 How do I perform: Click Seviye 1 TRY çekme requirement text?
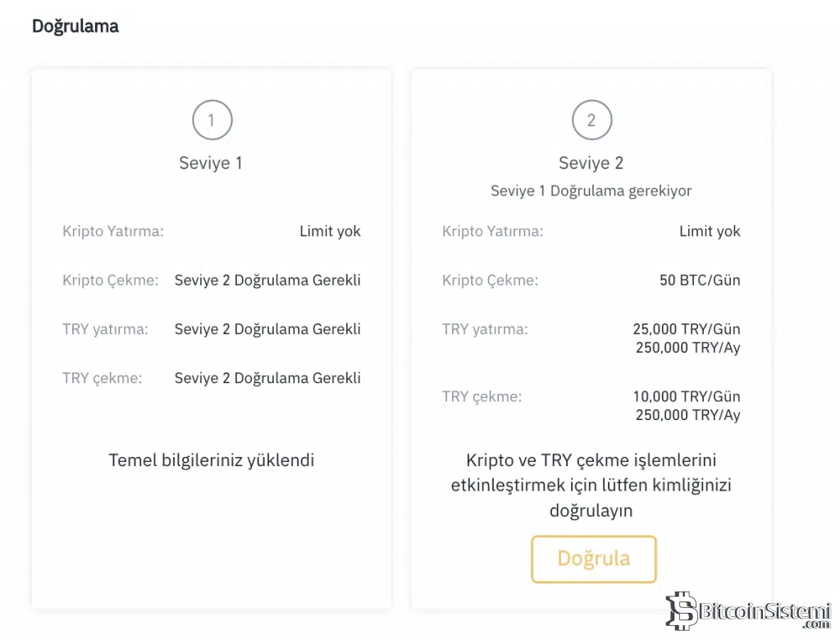(267, 378)
